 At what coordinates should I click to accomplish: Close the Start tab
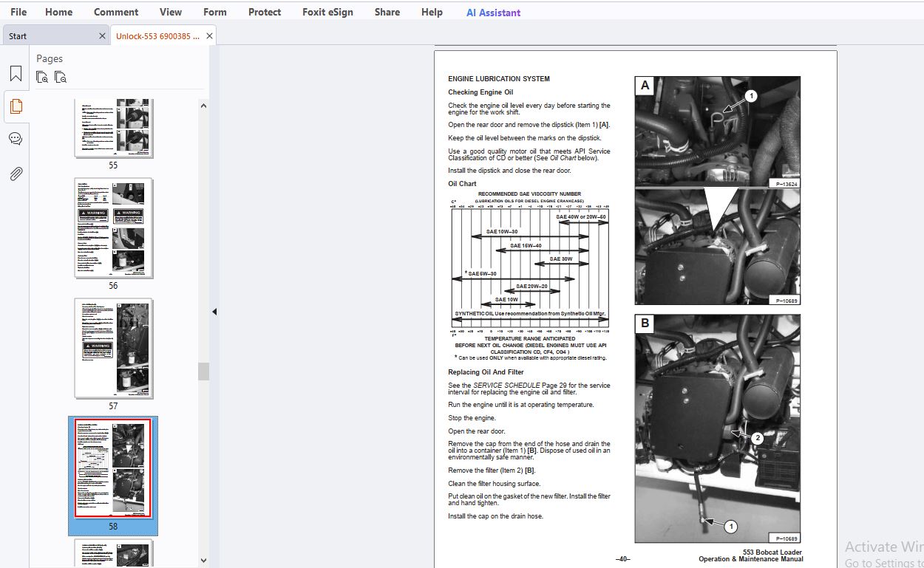[x=102, y=35]
